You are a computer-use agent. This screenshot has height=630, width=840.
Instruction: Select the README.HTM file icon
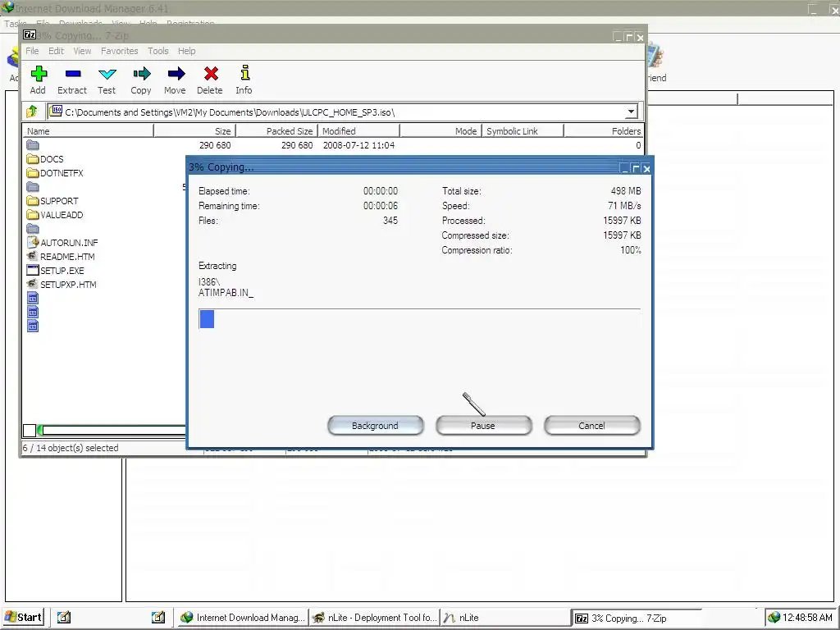click(33, 256)
